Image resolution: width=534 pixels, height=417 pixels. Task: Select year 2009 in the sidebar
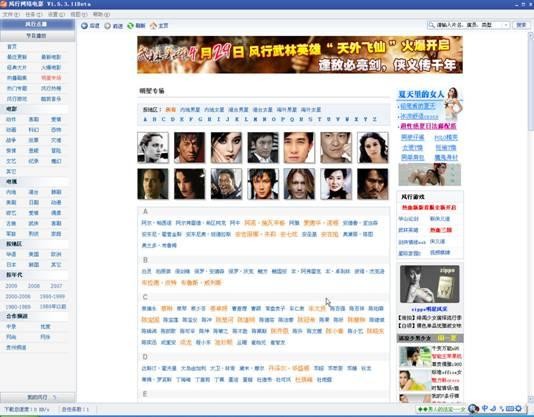tap(12, 286)
